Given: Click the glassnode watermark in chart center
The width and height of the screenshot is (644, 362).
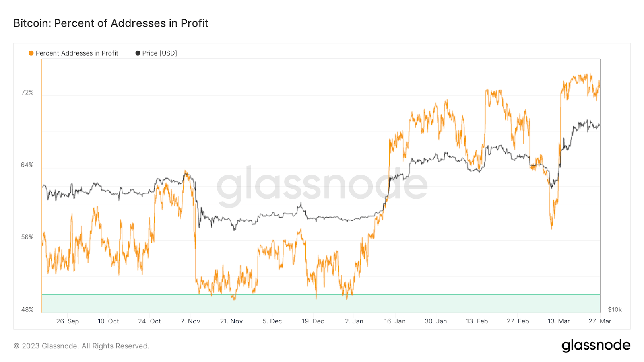Looking at the screenshot, I should click(322, 185).
